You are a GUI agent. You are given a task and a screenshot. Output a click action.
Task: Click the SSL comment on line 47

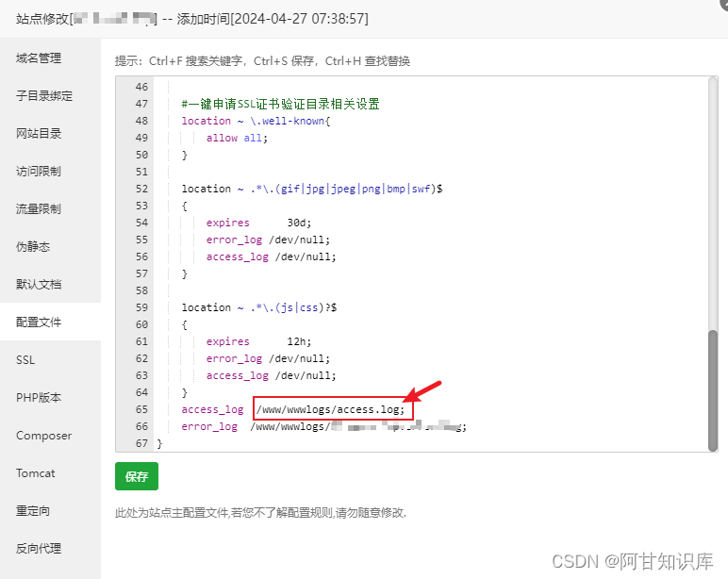click(x=280, y=104)
